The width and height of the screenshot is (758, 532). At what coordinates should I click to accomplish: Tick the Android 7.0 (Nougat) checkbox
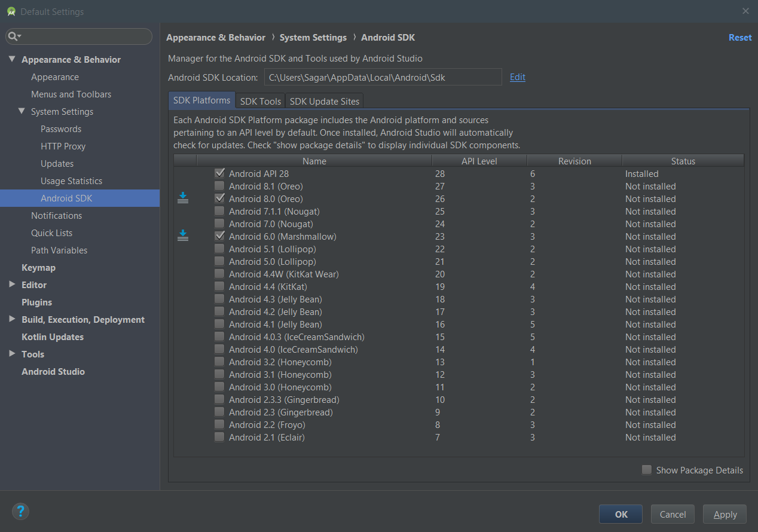(x=219, y=224)
